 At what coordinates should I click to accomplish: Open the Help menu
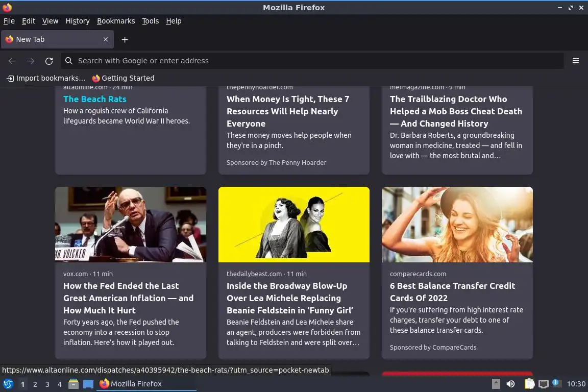[174, 21]
